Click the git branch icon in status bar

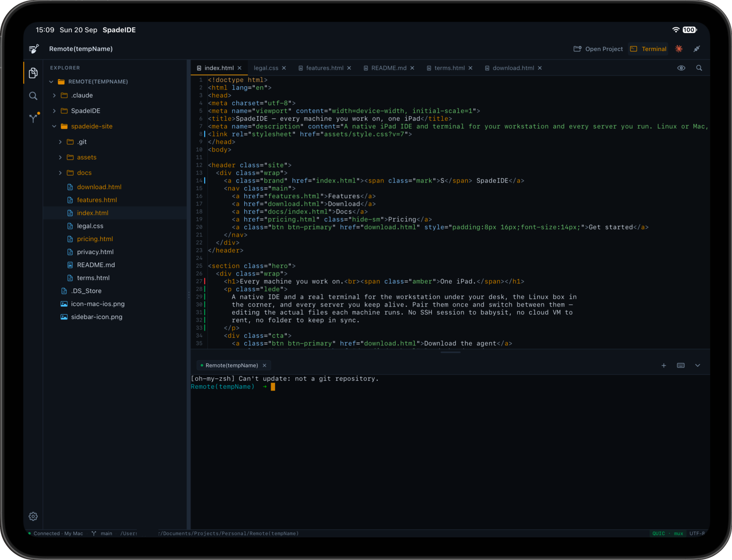pos(94,534)
